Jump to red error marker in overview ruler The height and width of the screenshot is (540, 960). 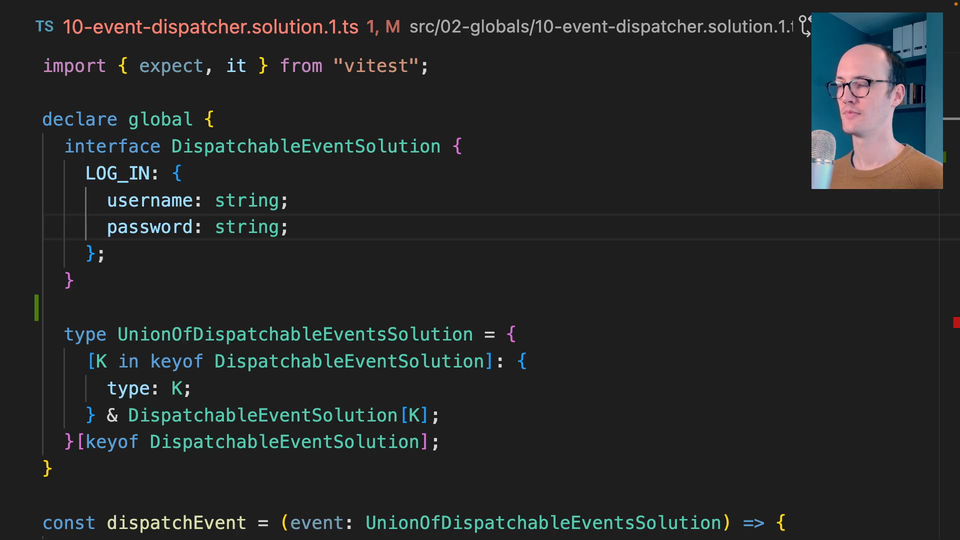pyautogui.click(x=956, y=321)
